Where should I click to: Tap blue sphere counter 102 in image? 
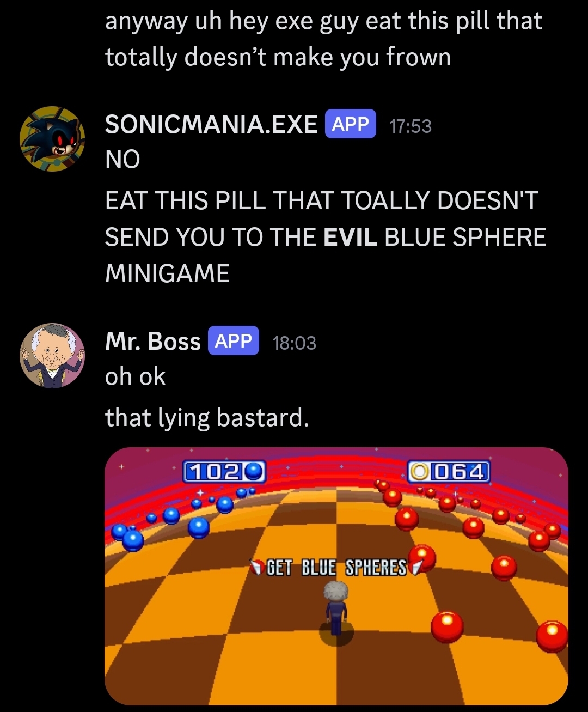coord(224,472)
